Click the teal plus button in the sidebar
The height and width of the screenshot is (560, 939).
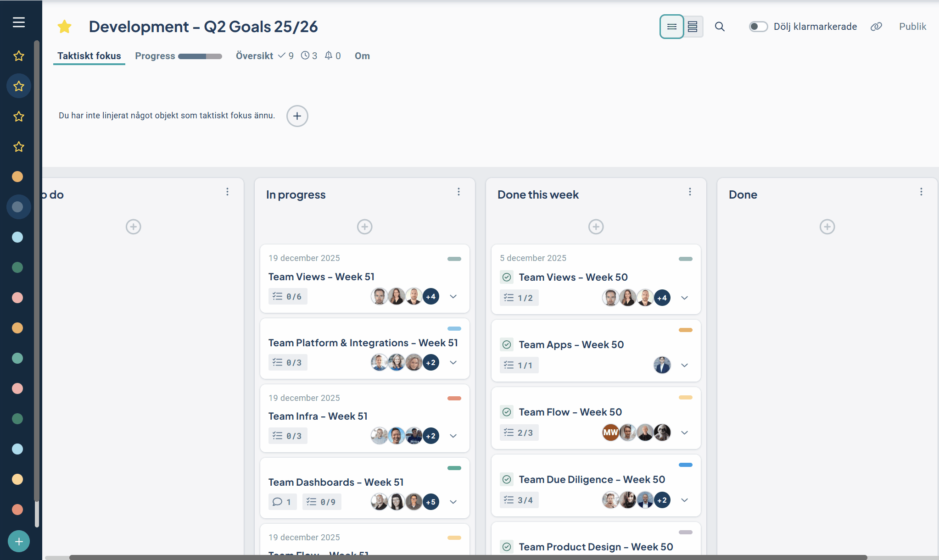[19, 542]
